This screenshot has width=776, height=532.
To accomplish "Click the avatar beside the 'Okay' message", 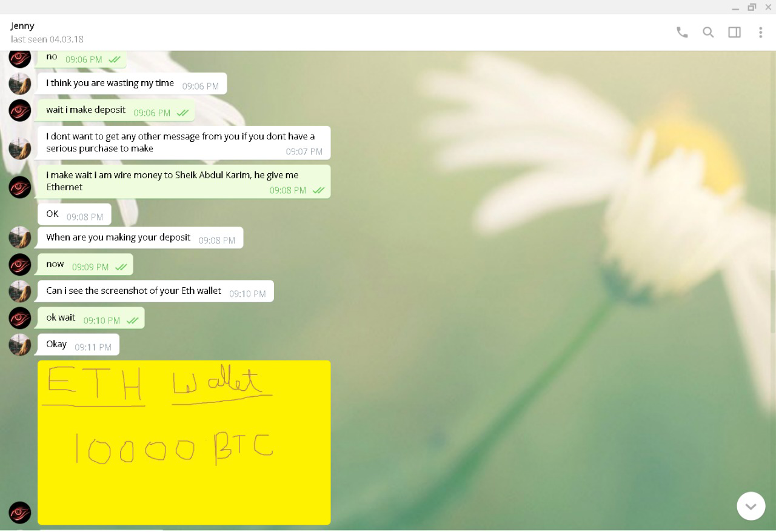I will 20,344.
